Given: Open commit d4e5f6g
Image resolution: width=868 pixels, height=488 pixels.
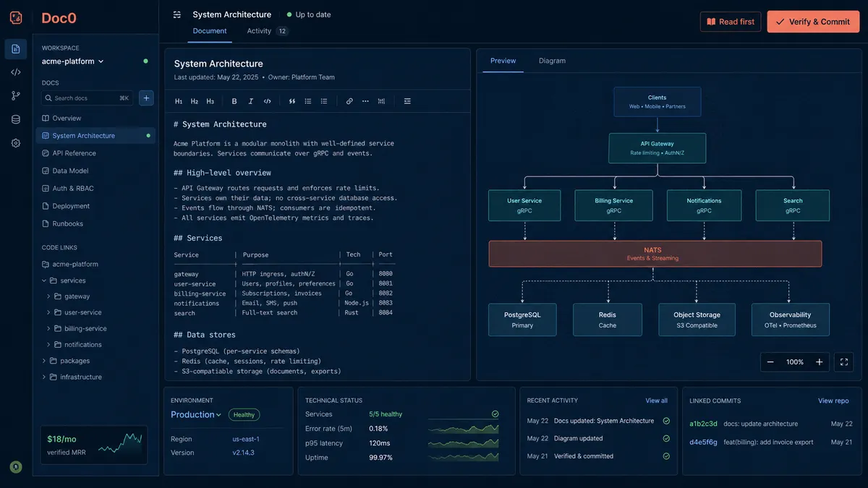Looking at the screenshot, I should point(704,442).
